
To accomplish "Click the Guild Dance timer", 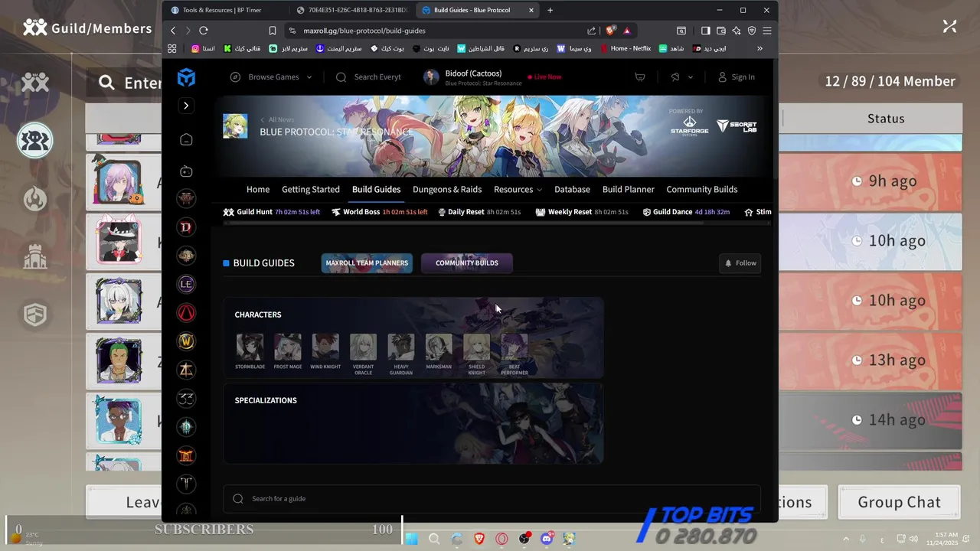I will coord(686,212).
